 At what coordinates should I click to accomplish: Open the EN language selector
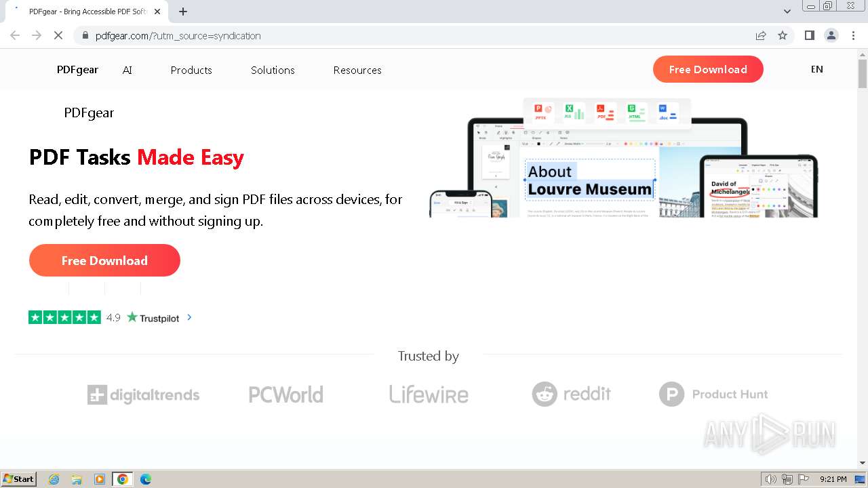click(x=816, y=69)
